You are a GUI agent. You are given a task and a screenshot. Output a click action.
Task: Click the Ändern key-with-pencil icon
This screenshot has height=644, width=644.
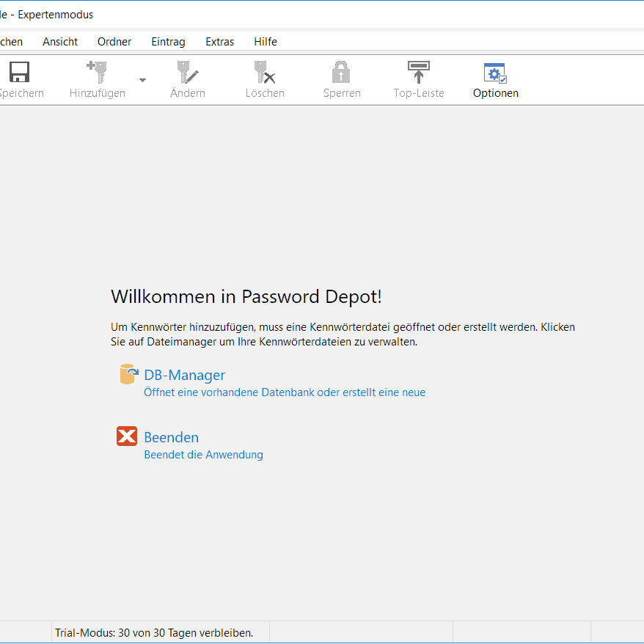tap(188, 73)
